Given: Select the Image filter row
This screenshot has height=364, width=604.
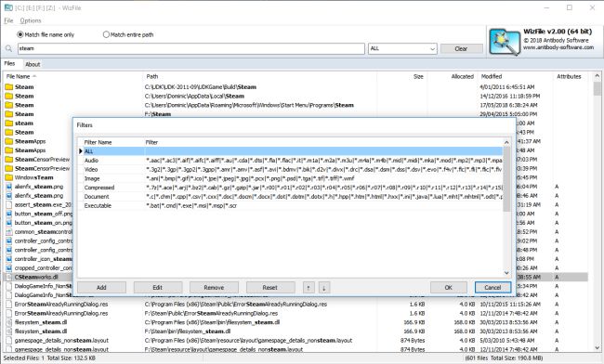Looking at the screenshot, I should [x=290, y=178].
